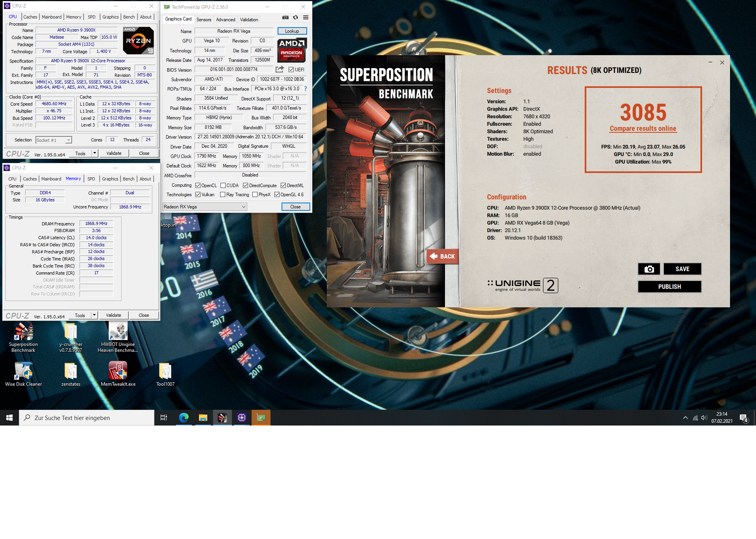Click SAVE in Superposition results
This screenshot has width=756, height=539.
(x=682, y=269)
